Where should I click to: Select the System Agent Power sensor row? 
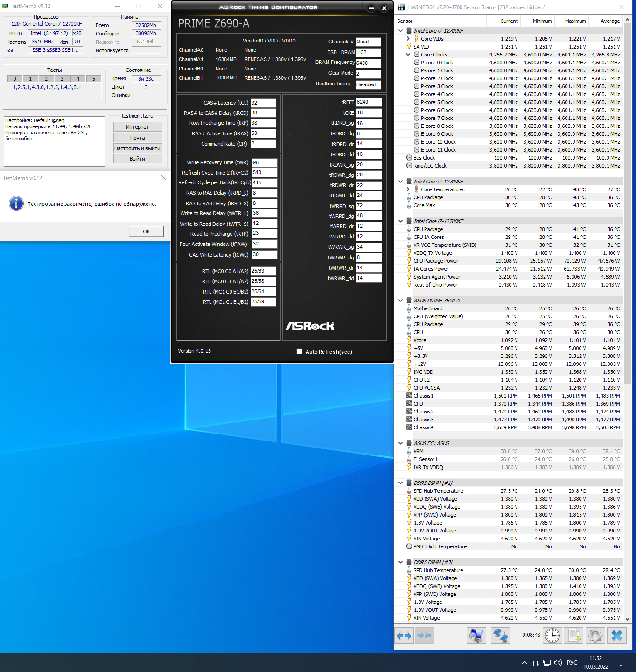[509, 277]
